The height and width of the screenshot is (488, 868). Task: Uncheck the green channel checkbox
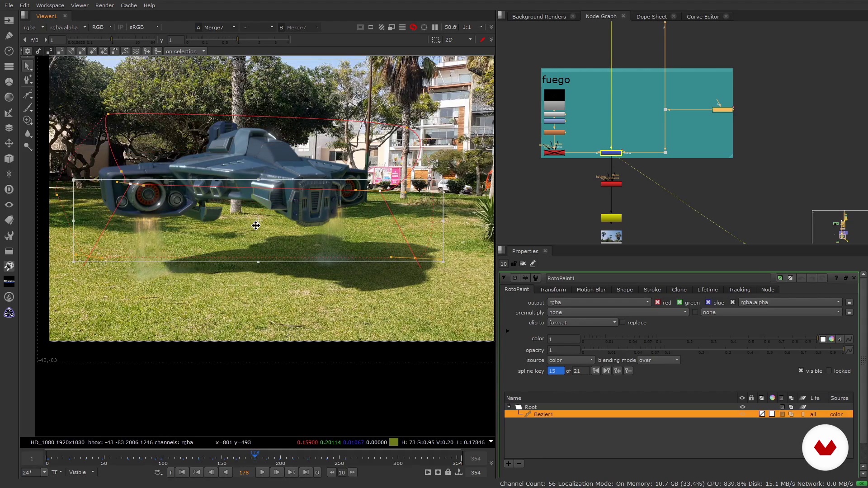pos(679,302)
